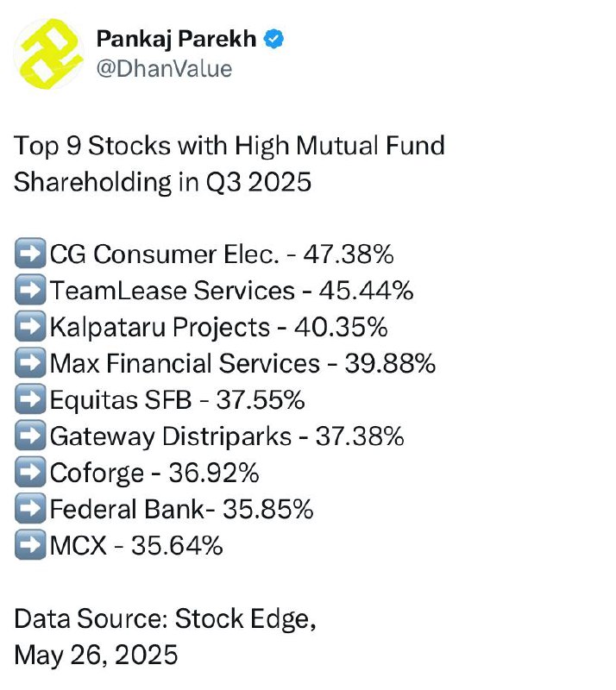Click arrow emoji beside Kalpataru Projects
The image size is (616, 690).
coord(30,326)
